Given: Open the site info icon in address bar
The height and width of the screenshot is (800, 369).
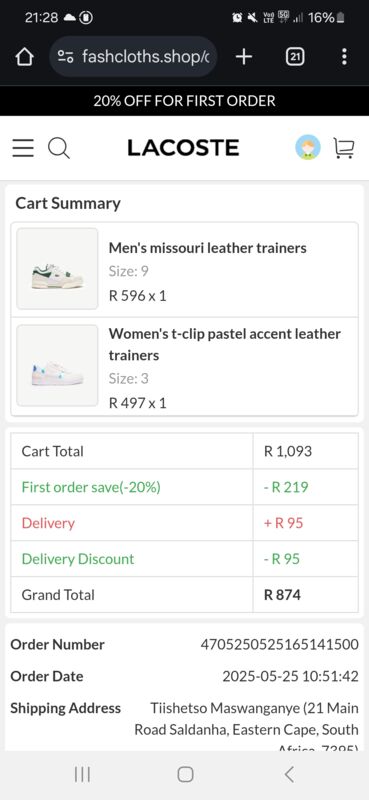Looking at the screenshot, I should [x=65, y=57].
